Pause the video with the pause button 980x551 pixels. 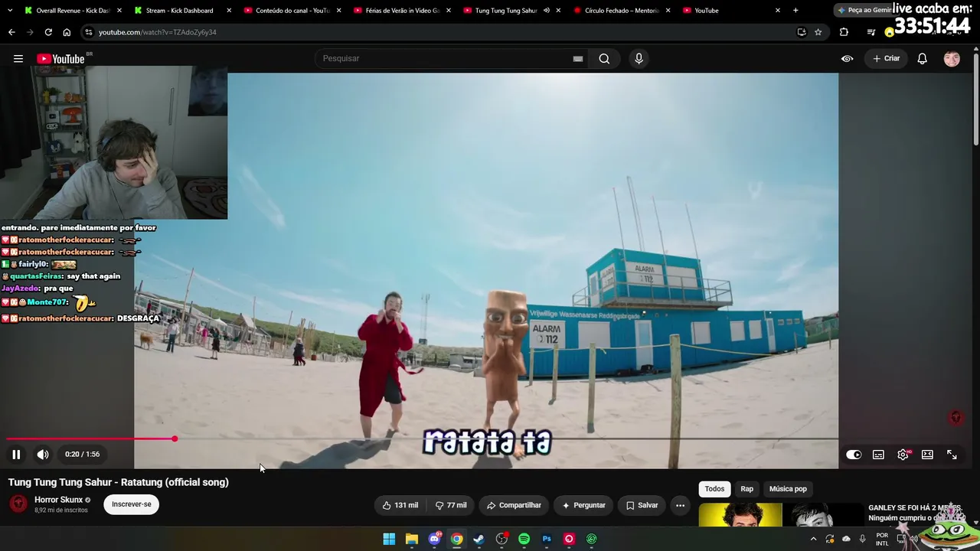16,455
